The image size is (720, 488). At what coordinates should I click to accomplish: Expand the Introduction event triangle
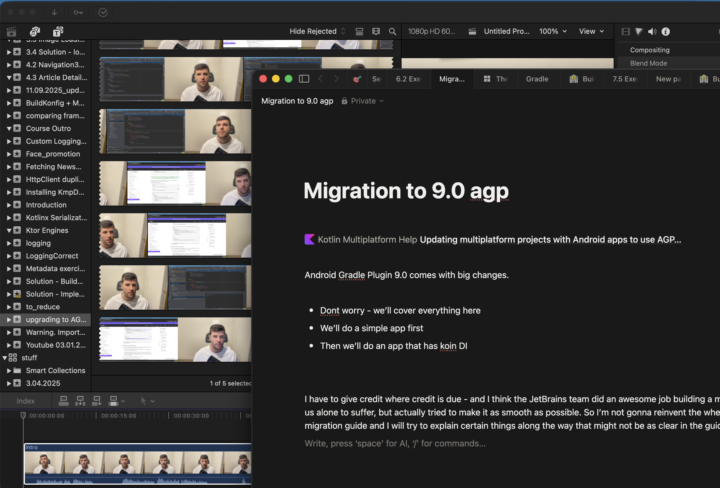9,205
